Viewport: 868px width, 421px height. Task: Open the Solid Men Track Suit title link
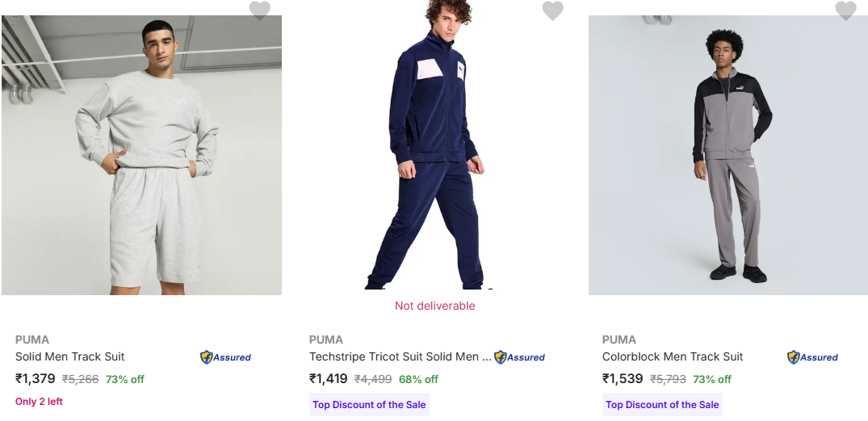[x=70, y=356]
